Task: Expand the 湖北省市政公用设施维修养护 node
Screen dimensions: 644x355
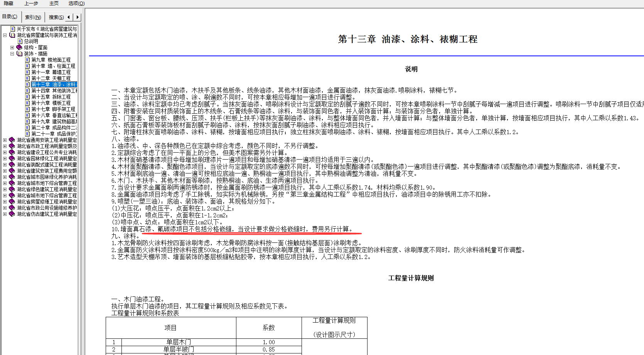Action: click(5, 208)
